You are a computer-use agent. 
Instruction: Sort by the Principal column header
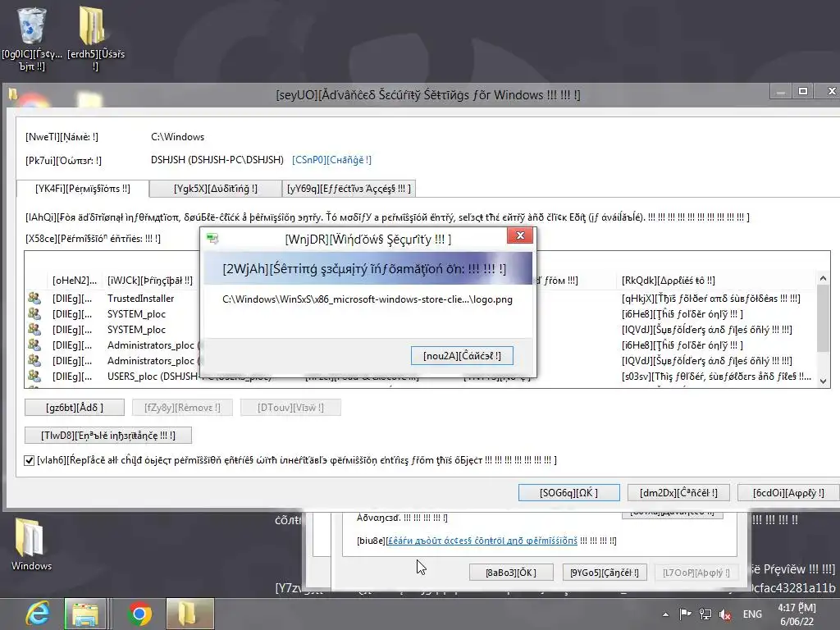tap(150, 281)
